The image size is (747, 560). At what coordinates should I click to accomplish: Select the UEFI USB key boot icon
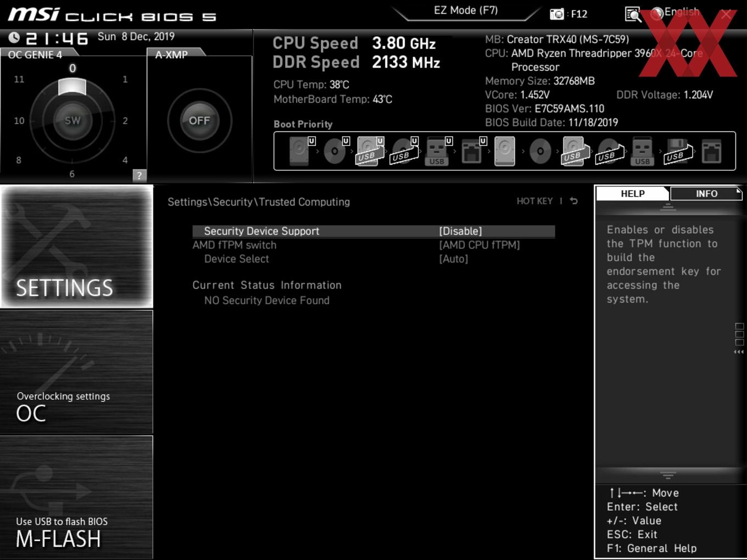pyautogui.click(x=438, y=150)
